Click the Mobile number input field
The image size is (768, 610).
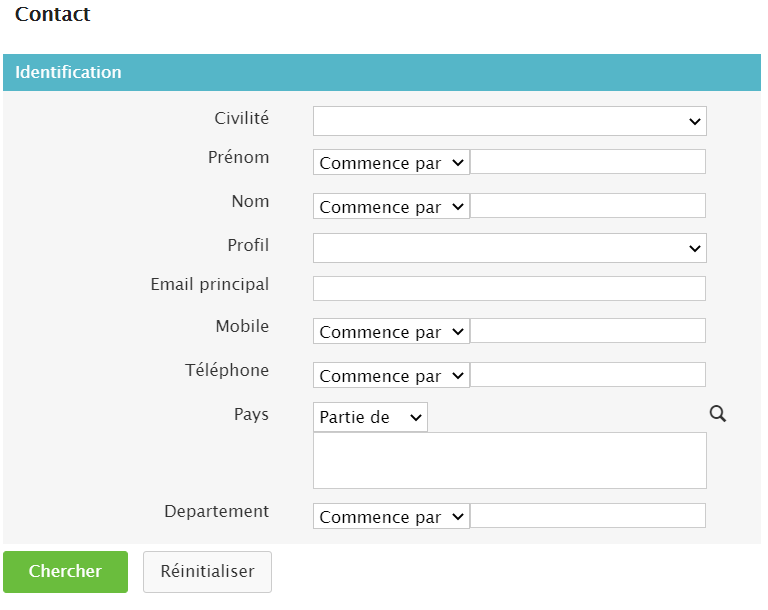pos(587,331)
